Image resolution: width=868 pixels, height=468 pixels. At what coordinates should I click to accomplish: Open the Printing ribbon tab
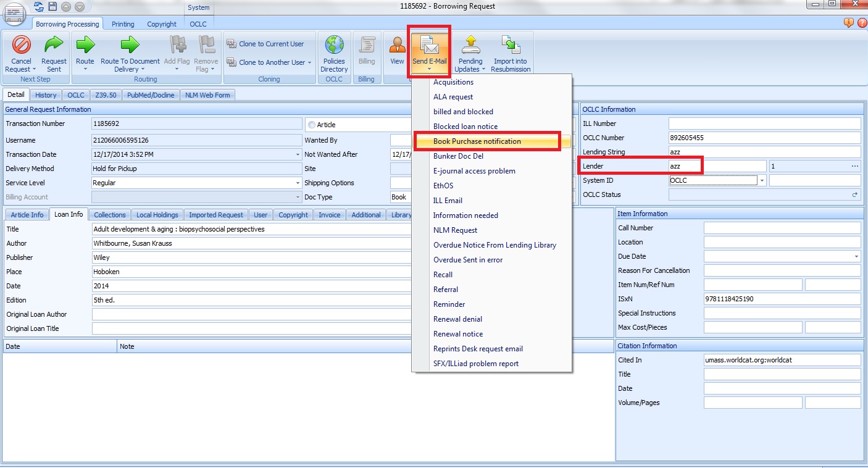(123, 24)
